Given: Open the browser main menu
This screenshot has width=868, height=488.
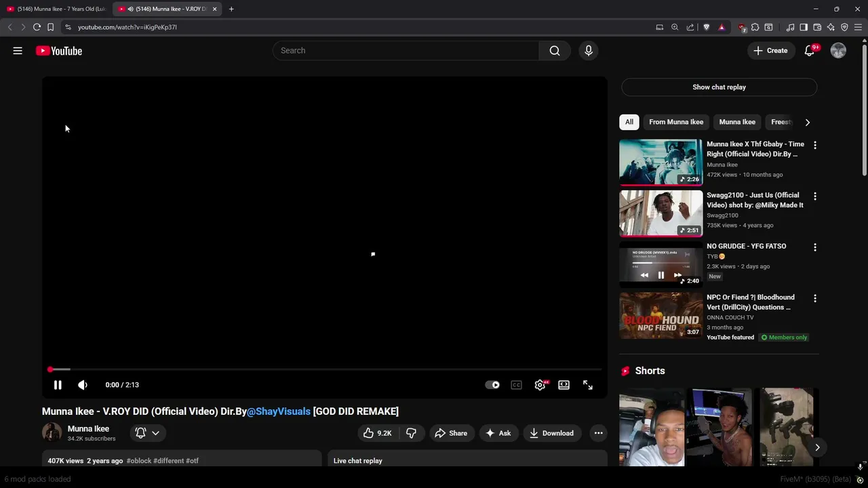Looking at the screenshot, I should [858, 27].
